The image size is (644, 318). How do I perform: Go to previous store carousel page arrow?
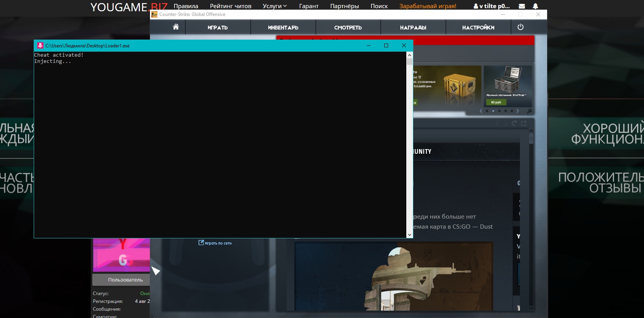(481, 111)
